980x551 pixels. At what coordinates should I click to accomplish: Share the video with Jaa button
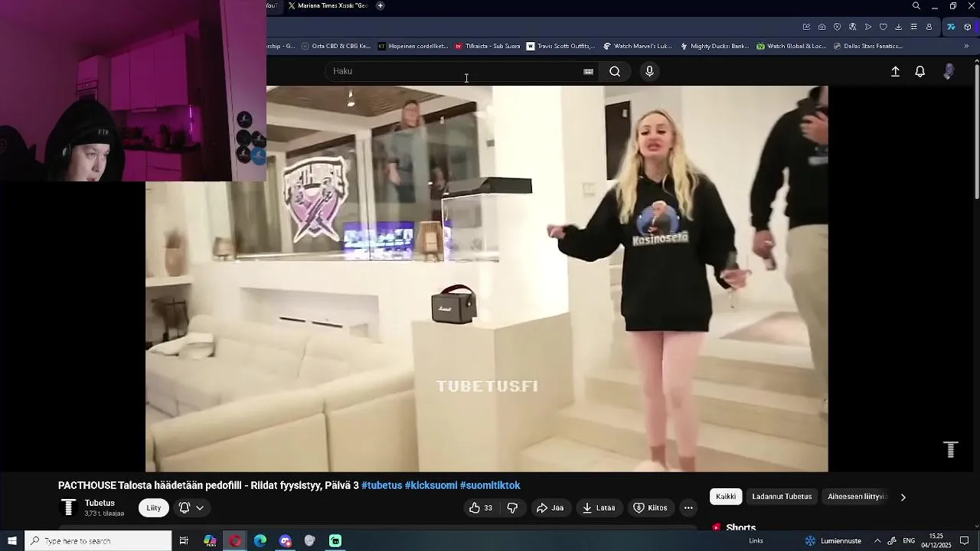(550, 507)
